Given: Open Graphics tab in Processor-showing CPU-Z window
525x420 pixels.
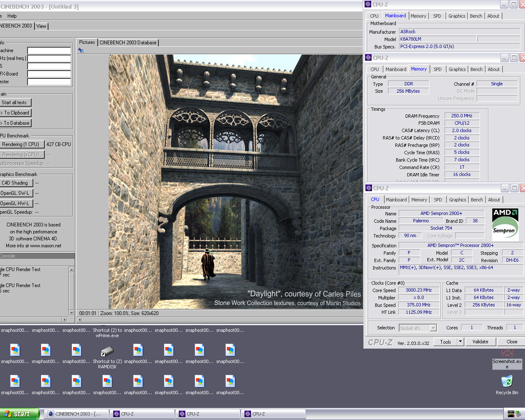Looking at the screenshot, I should [x=458, y=200].
